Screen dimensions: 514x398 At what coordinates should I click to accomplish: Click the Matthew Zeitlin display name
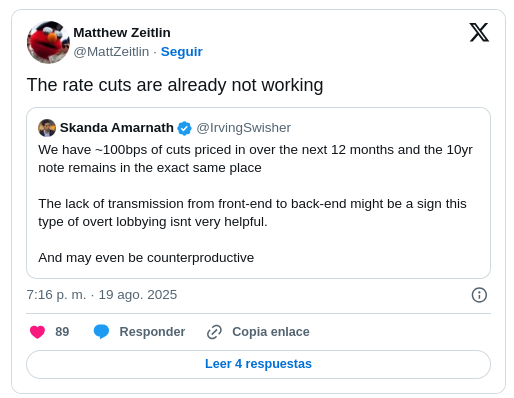pyautogui.click(x=122, y=33)
